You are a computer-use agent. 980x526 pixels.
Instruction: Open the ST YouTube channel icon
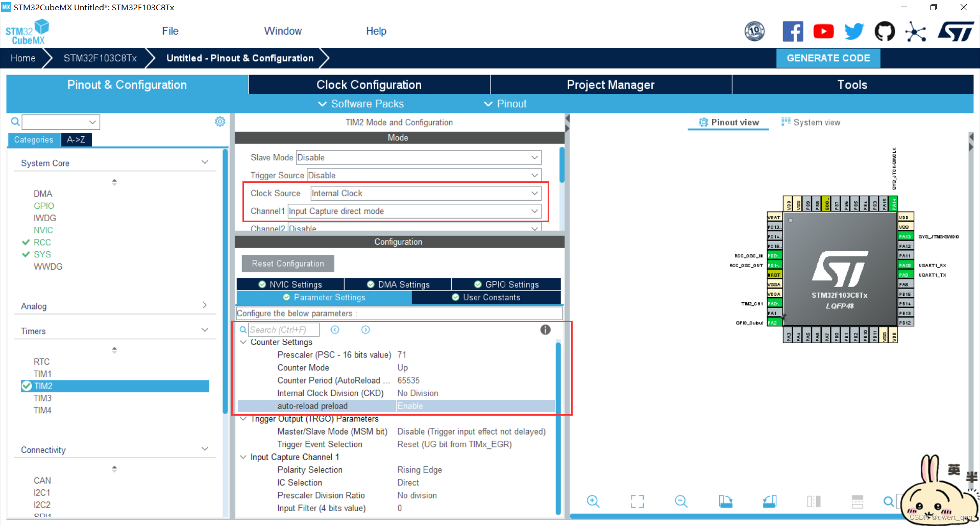coord(823,32)
